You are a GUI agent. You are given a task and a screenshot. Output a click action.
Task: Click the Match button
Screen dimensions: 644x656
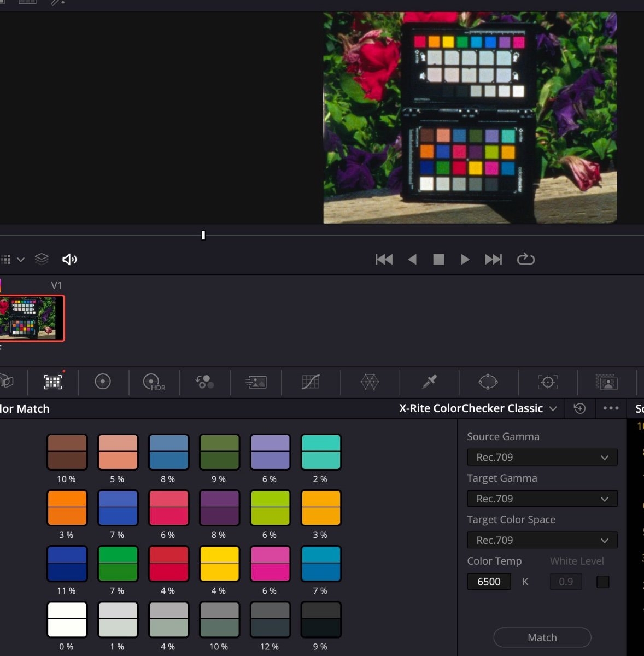542,637
